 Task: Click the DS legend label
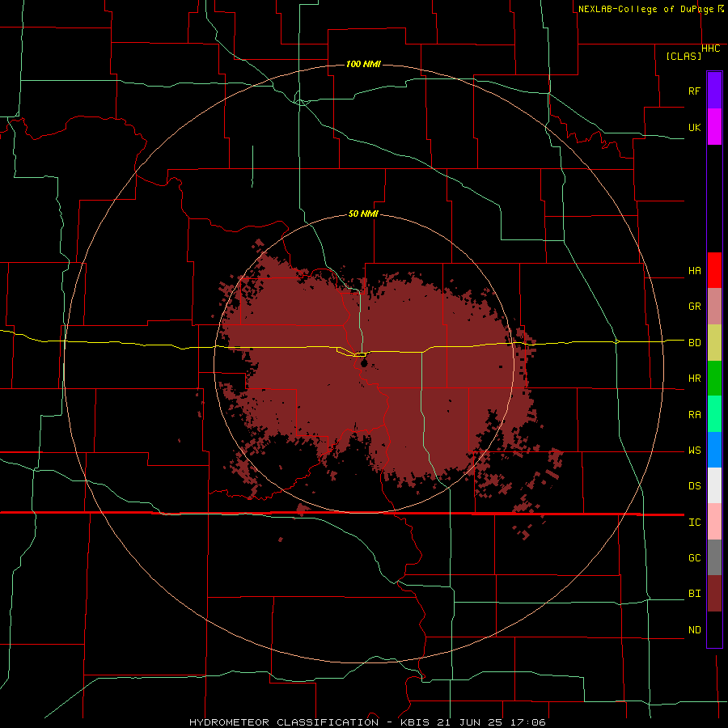(694, 486)
